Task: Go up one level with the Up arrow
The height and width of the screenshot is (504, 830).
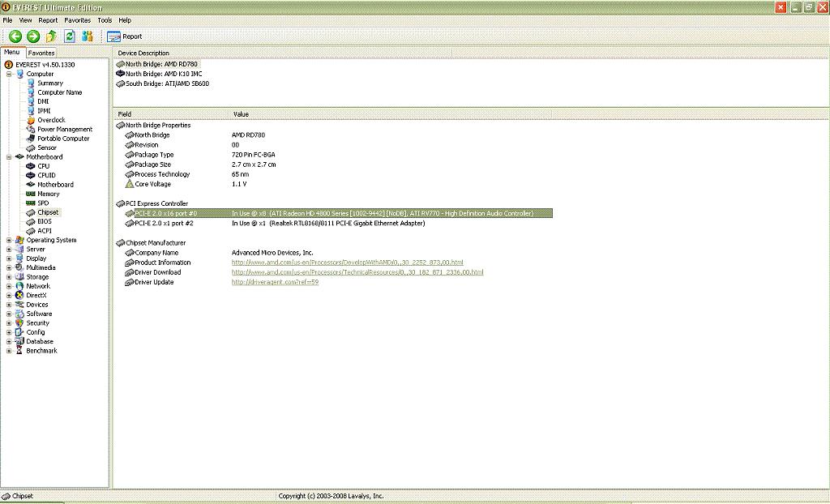Action: coord(51,36)
